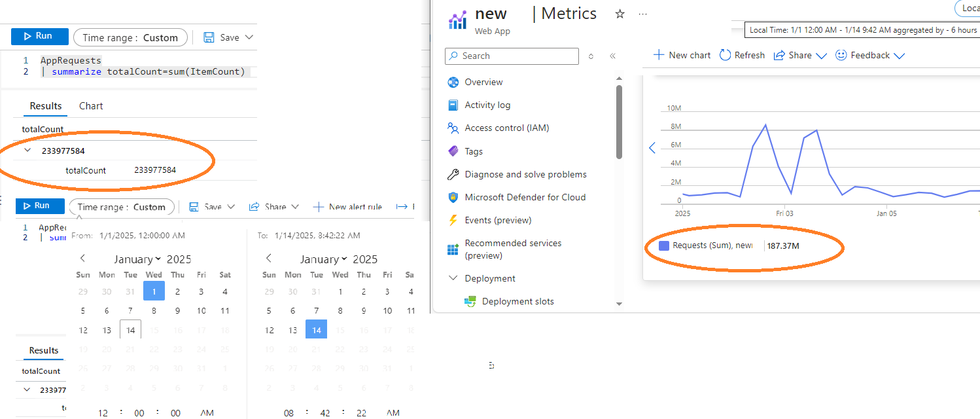Viewport: 980px width, 419px height.
Task: Click the up-down sort arrows beside search
Action: pos(591,56)
